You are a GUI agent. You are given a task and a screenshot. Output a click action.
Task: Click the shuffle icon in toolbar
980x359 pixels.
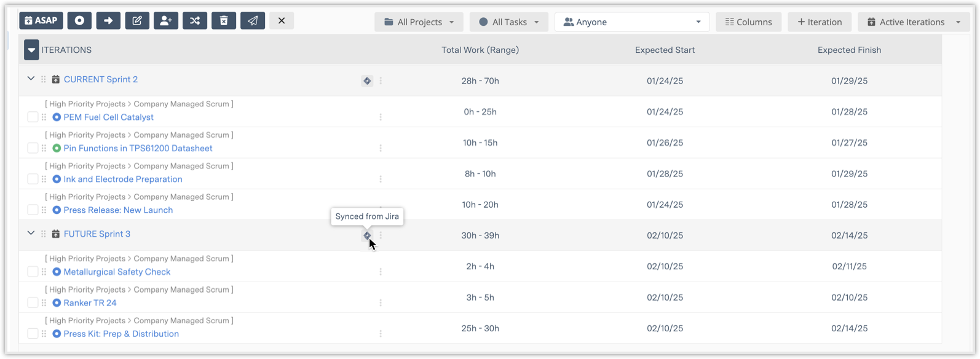pyautogui.click(x=195, y=21)
